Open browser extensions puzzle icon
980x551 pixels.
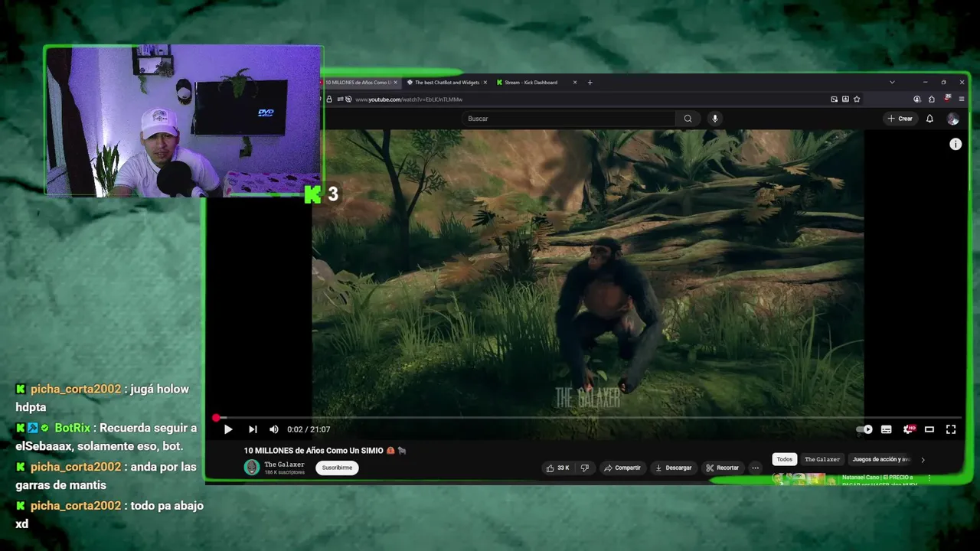931,99
